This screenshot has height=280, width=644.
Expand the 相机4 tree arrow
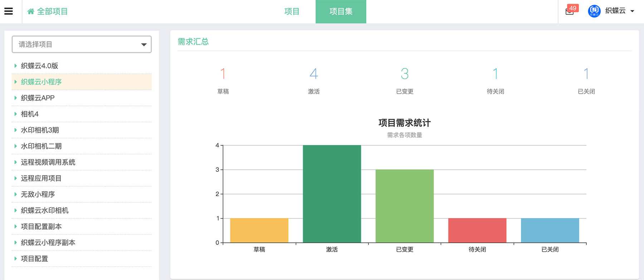(15, 114)
